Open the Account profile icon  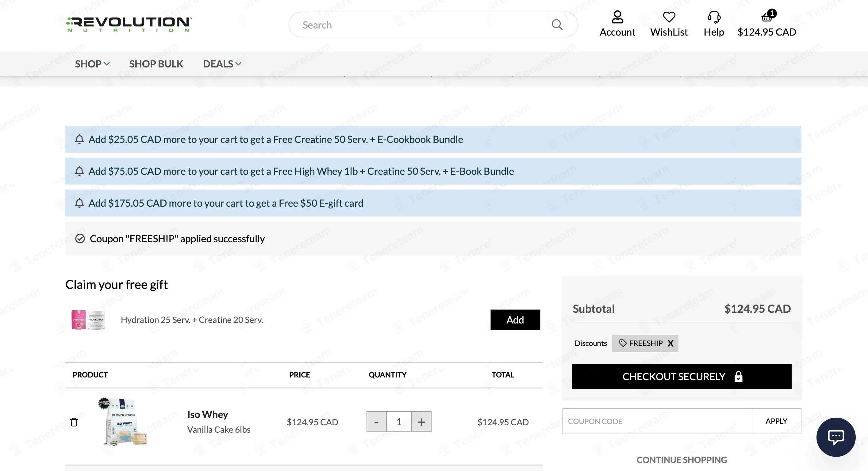pos(617,17)
